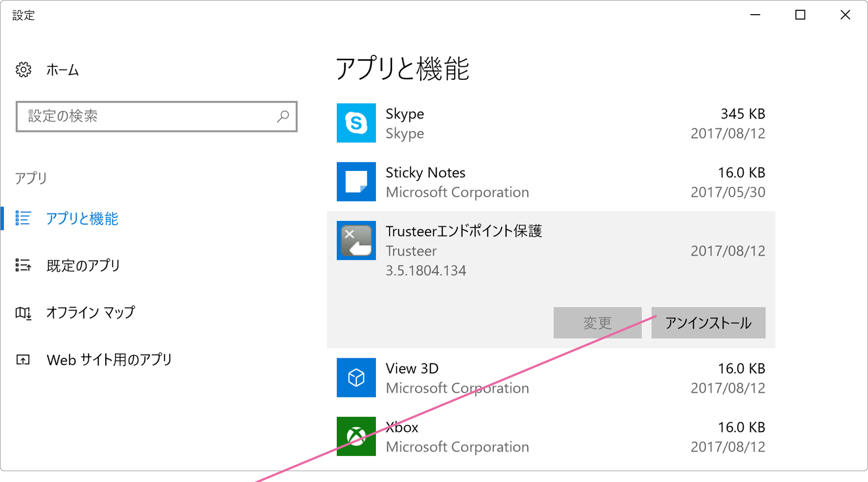The image size is (868, 482).
Task: Click Microsoft Corporation under Sticky Notes
Action: (x=457, y=192)
